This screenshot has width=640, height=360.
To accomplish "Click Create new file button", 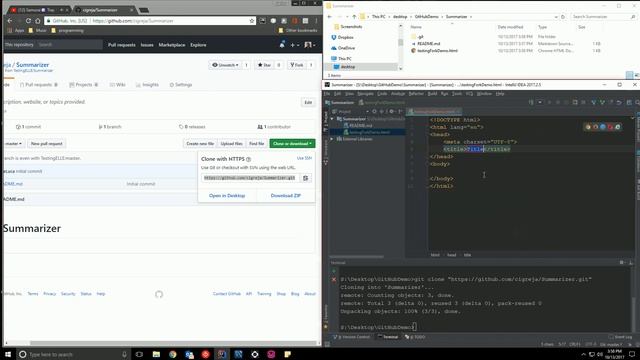I will 200,144.
